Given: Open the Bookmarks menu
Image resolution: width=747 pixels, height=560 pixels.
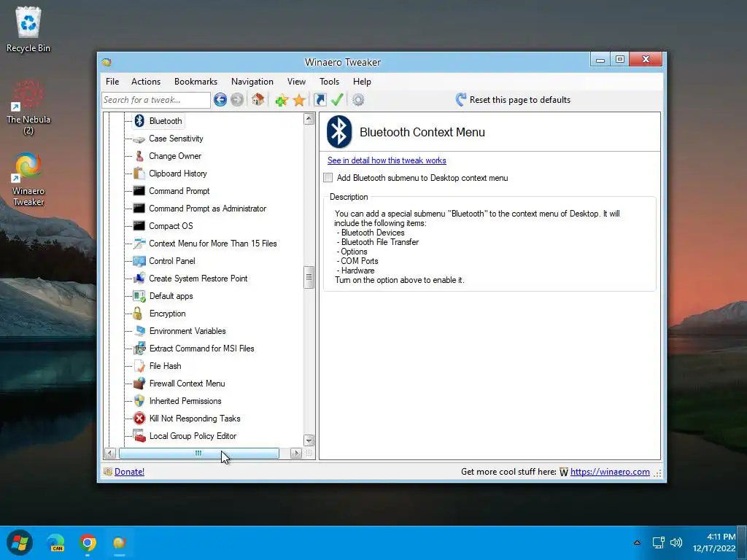Looking at the screenshot, I should [x=196, y=82].
